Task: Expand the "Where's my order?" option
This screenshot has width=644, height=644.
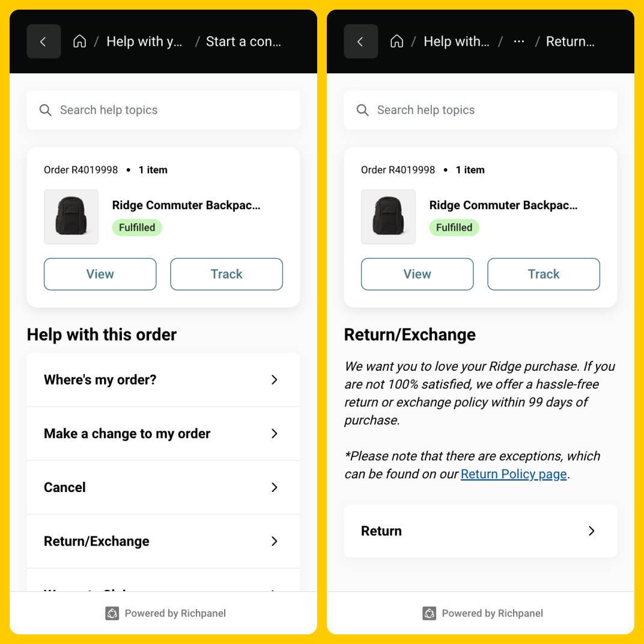Action: 163,380
